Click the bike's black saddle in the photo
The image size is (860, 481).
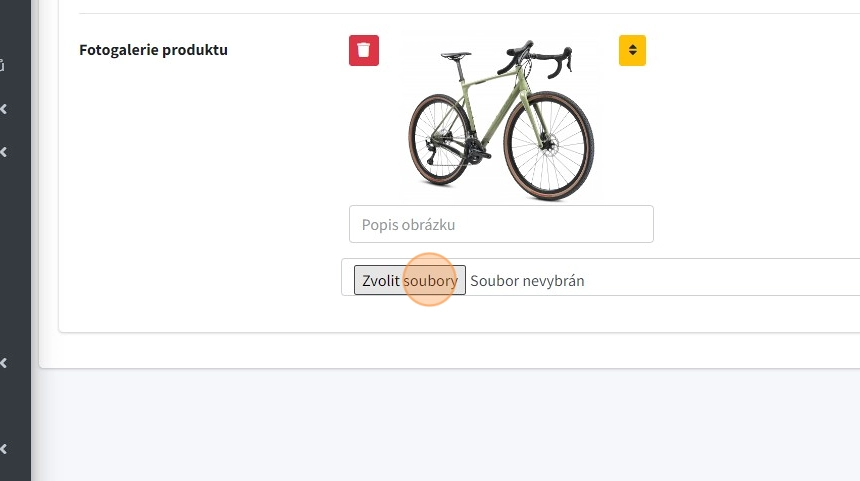456,55
